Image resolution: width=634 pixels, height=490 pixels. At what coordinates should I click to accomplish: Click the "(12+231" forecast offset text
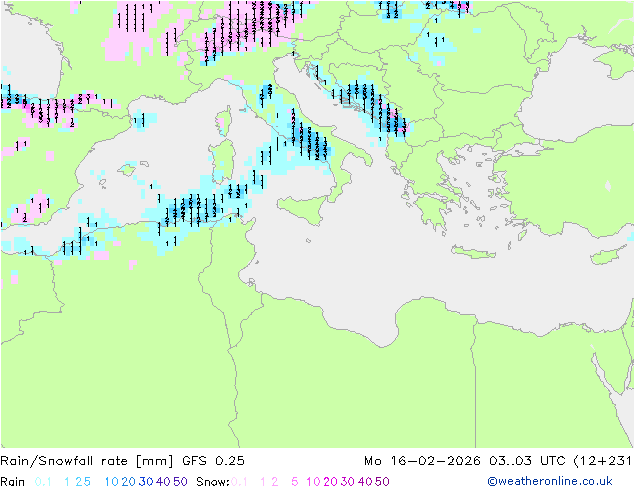(602, 461)
